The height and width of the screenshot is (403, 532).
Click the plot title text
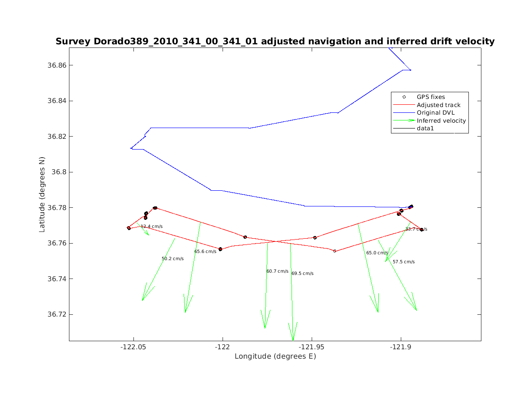[275, 42]
